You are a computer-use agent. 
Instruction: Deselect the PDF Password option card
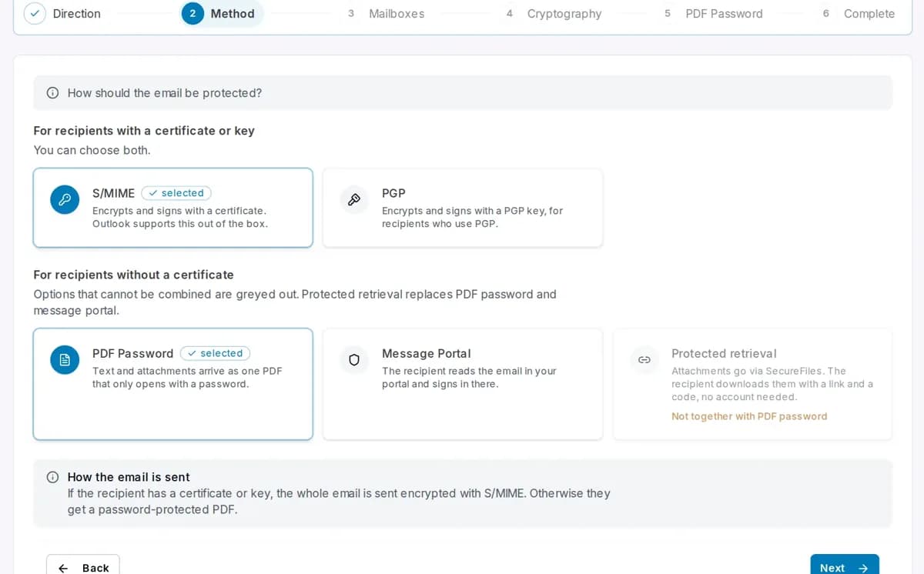coord(173,384)
